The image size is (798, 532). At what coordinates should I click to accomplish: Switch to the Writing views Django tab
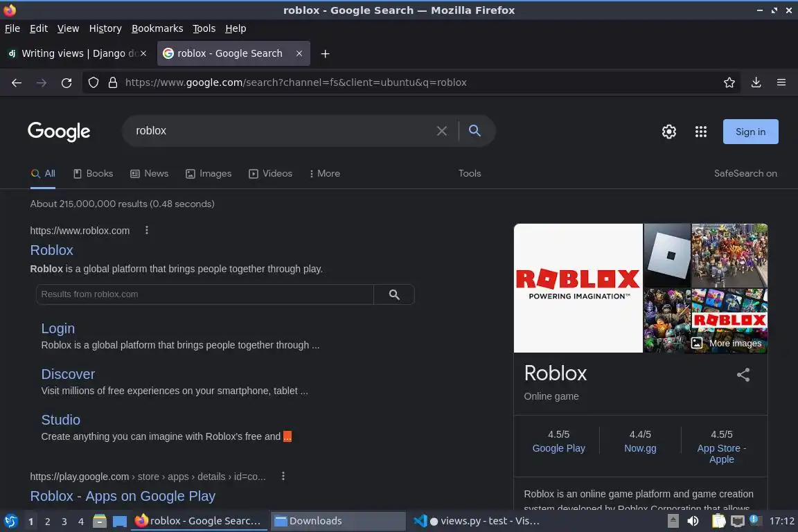[x=78, y=53]
